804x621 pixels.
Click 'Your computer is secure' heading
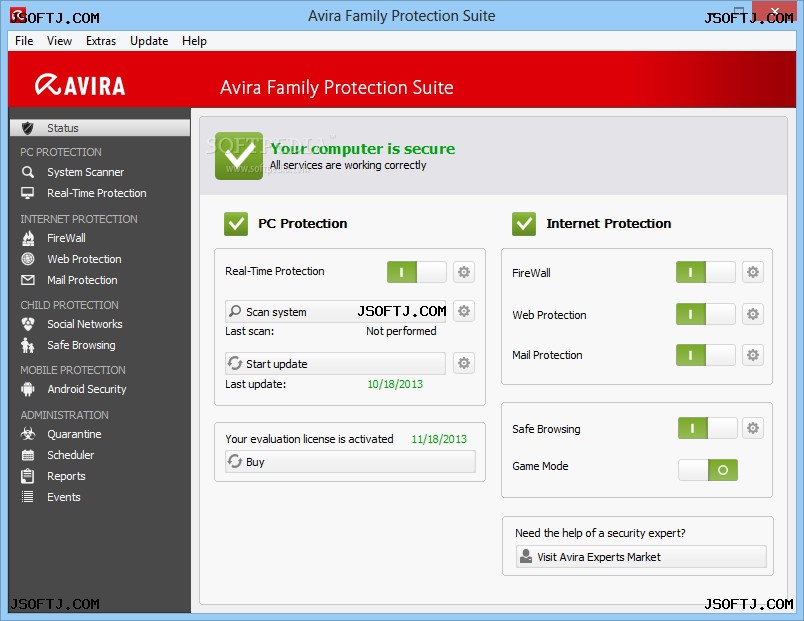pos(363,149)
